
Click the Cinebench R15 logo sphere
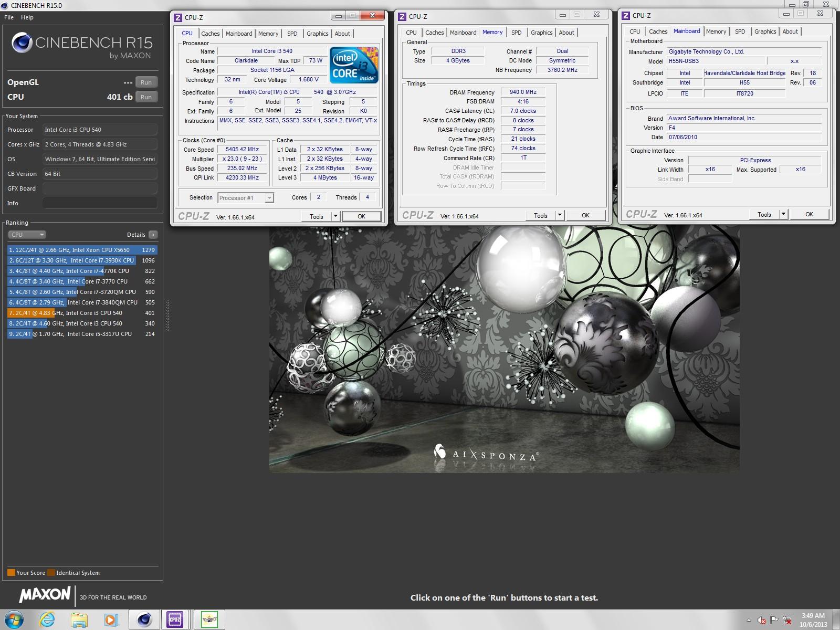click(x=22, y=44)
